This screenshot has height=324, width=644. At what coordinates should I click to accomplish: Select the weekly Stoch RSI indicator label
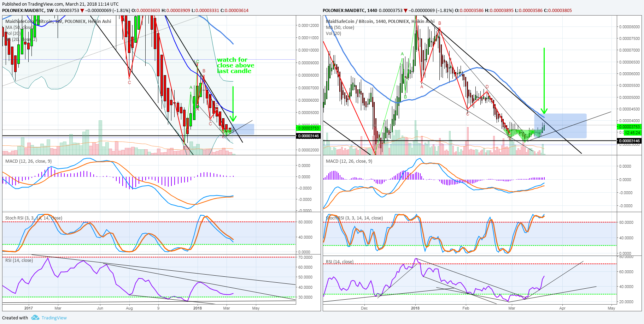[x=34, y=218]
